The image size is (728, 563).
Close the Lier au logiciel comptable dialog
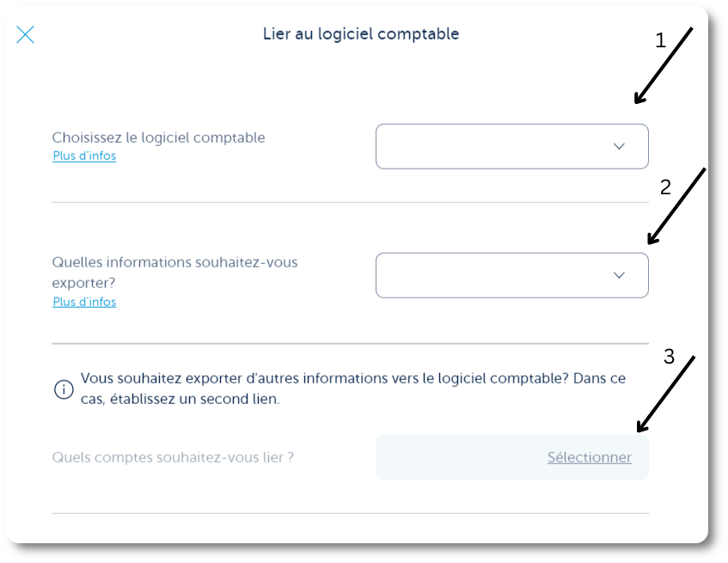click(x=25, y=34)
